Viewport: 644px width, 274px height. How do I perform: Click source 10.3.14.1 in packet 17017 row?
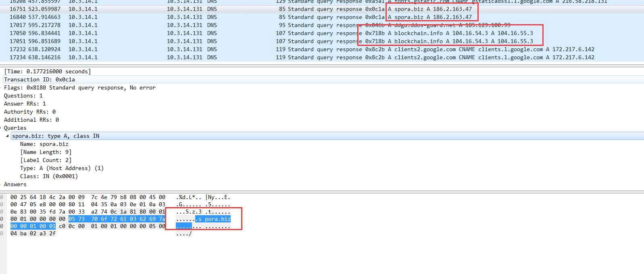[x=83, y=25]
